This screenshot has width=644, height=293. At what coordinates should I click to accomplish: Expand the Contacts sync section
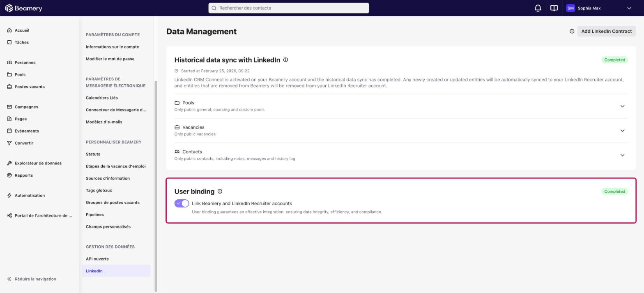(622, 155)
